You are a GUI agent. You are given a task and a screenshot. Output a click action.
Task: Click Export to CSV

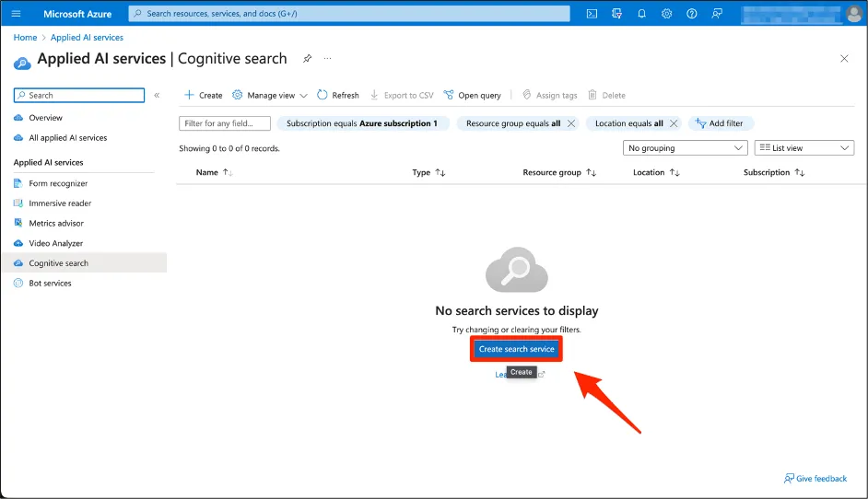pyautogui.click(x=402, y=95)
